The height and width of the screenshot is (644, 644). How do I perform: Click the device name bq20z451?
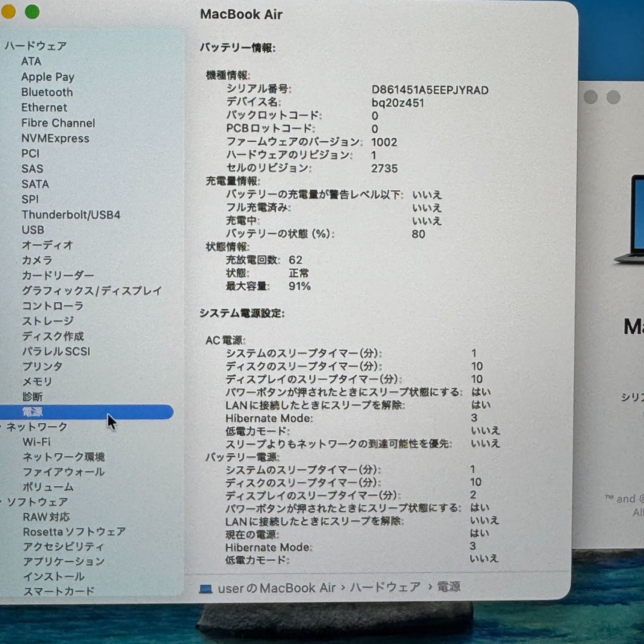click(398, 103)
